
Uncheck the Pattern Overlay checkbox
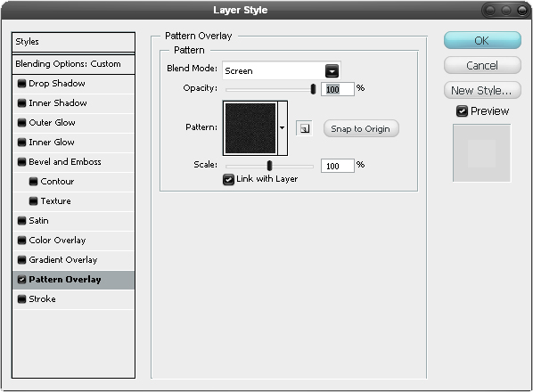click(x=21, y=280)
